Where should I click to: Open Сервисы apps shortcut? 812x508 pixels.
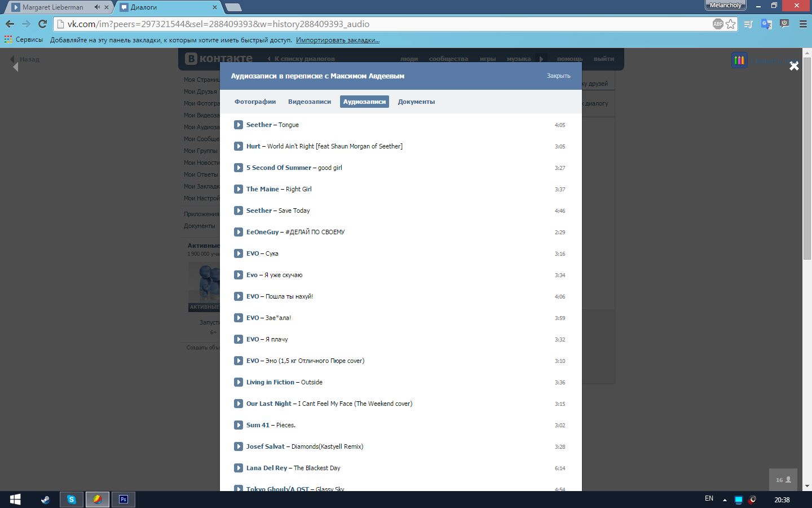click(23, 40)
